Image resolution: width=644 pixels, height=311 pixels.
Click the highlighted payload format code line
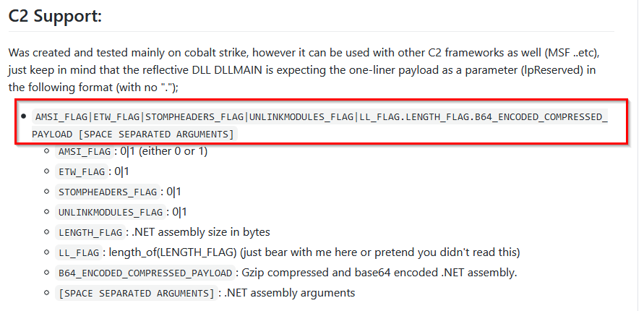[320, 126]
